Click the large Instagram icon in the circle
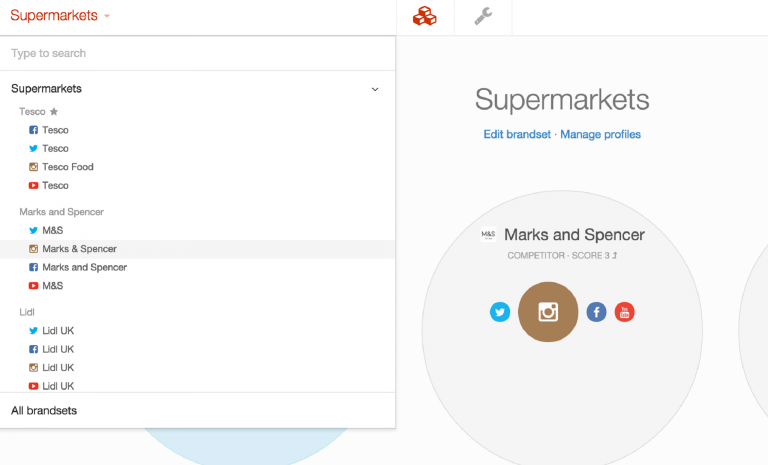 (548, 312)
